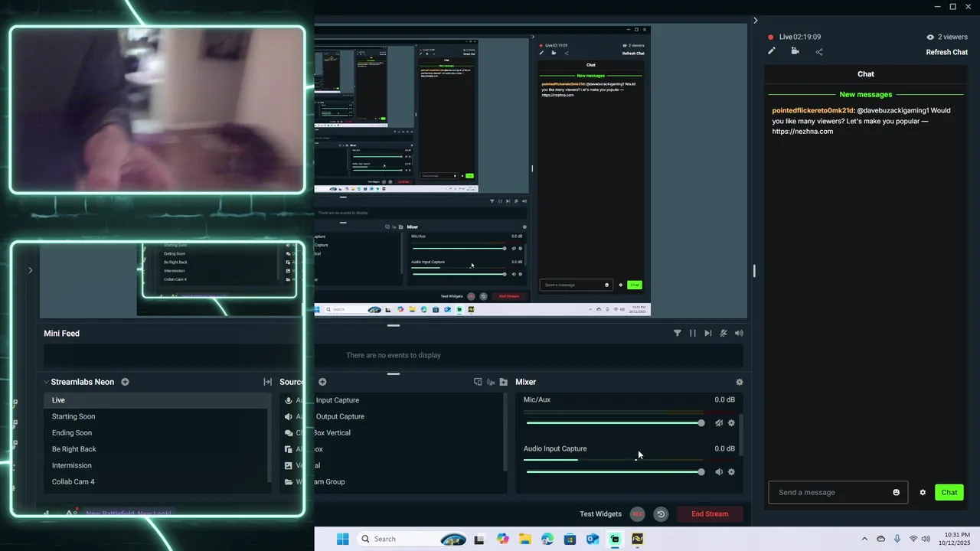Open the audio settings icon in the Sources header
The width and height of the screenshot is (980, 551).
pos(491,382)
